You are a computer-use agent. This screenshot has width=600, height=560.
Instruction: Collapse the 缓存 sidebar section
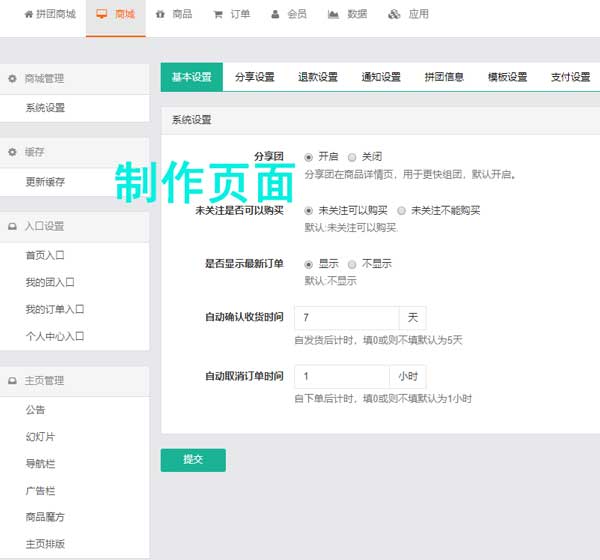[x=75, y=152]
